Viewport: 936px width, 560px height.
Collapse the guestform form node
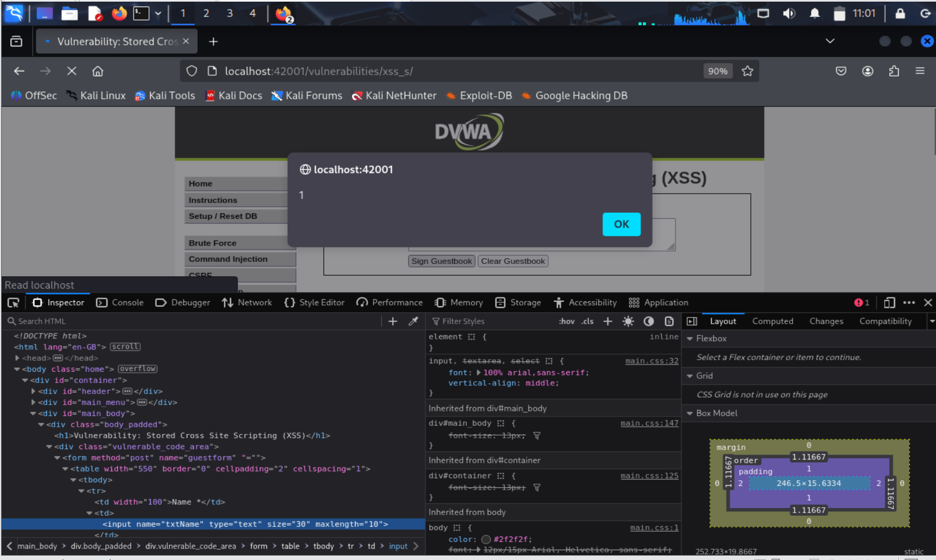coord(57,458)
